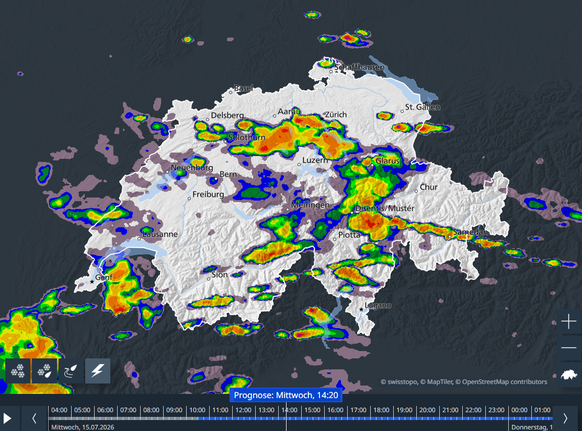Jump to 00:00 on the timeline
Viewport: 582px width, 431px height.
tap(520, 410)
